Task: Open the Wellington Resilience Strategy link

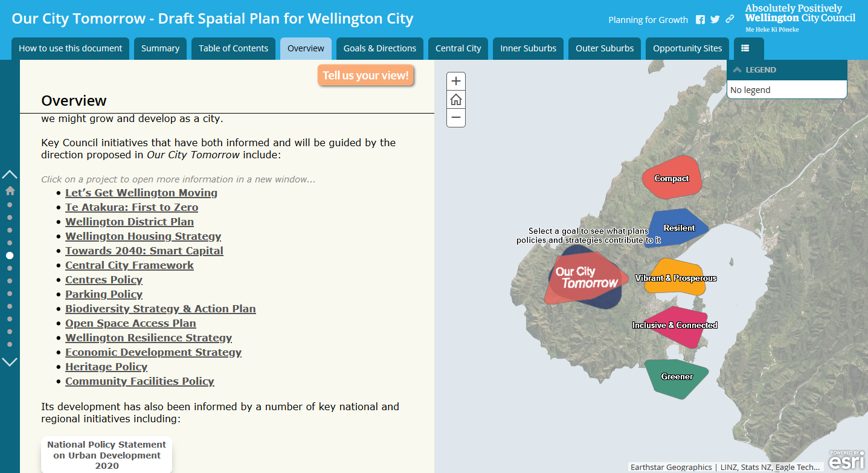Action: click(149, 338)
